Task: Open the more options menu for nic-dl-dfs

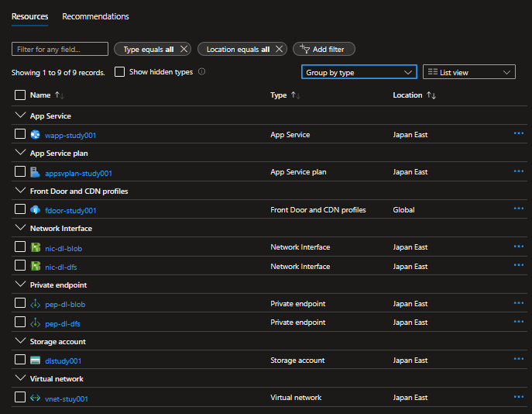Action: click(x=518, y=265)
